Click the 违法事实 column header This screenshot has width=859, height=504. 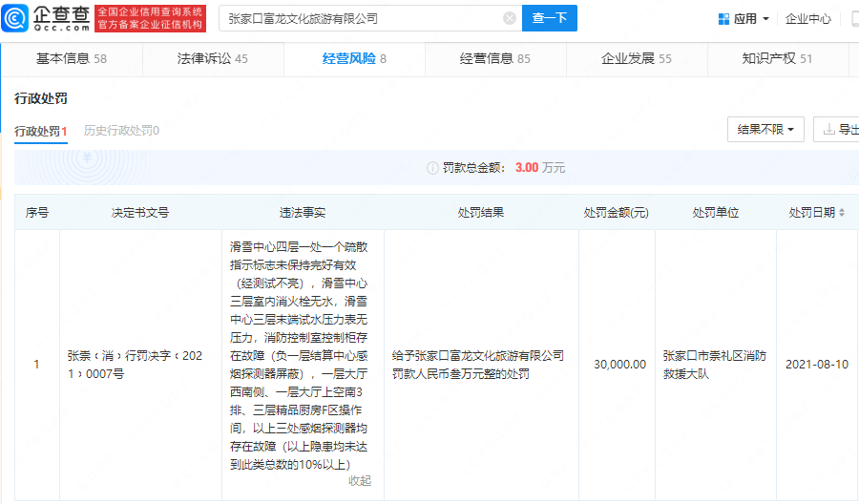point(303,213)
